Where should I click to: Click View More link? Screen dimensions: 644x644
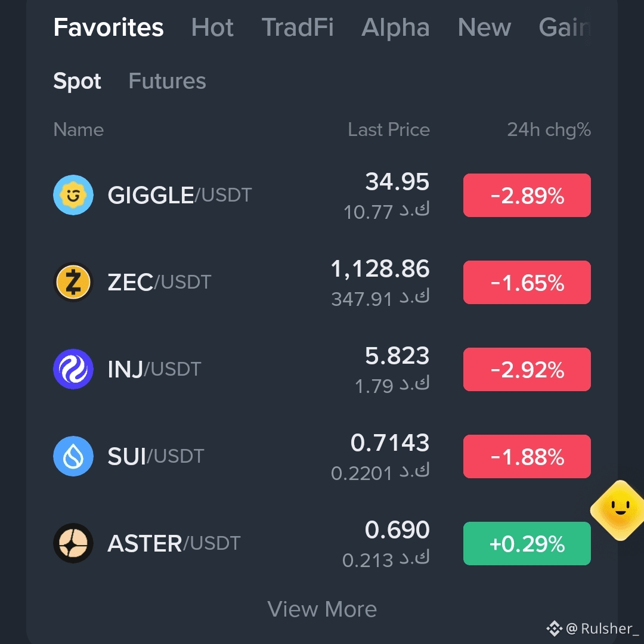(322, 609)
